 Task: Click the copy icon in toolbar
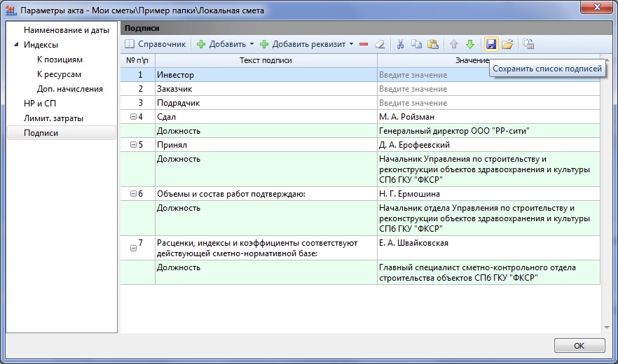[417, 44]
